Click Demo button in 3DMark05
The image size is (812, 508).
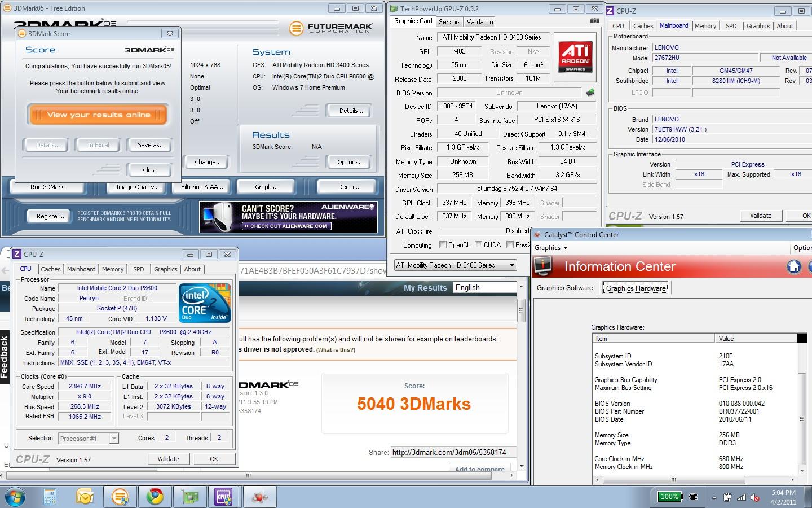pos(348,187)
